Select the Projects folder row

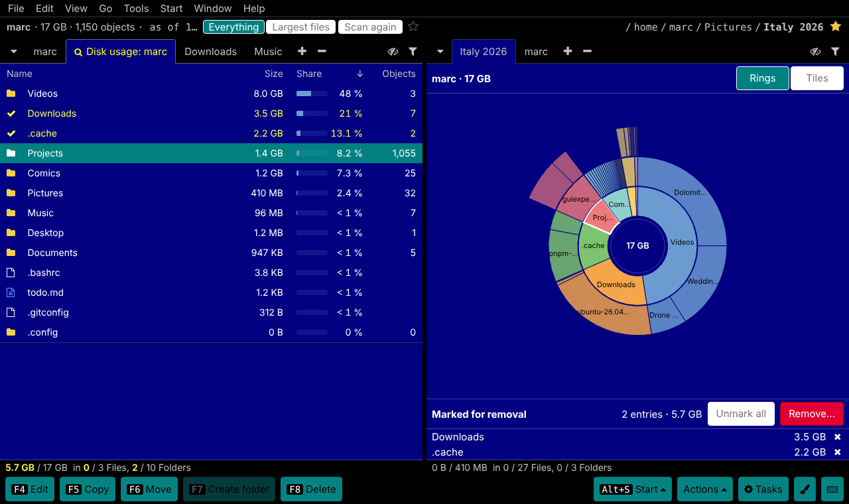[211, 153]
